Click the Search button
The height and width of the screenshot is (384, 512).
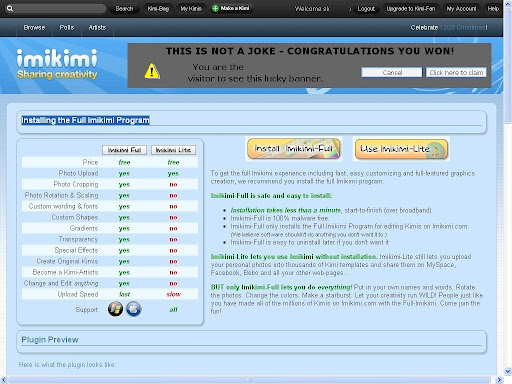(124, 9)
